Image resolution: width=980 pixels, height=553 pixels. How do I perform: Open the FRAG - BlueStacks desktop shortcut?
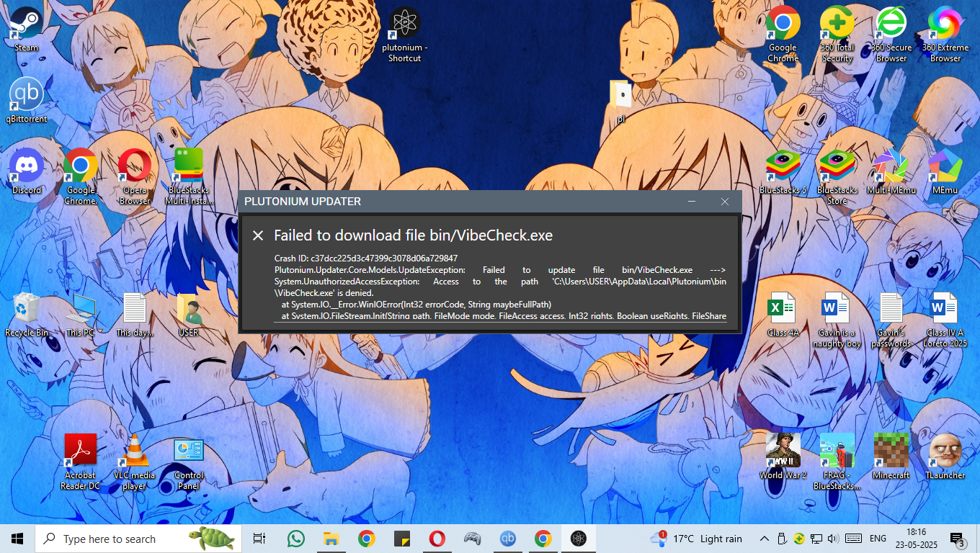point(837,462)
